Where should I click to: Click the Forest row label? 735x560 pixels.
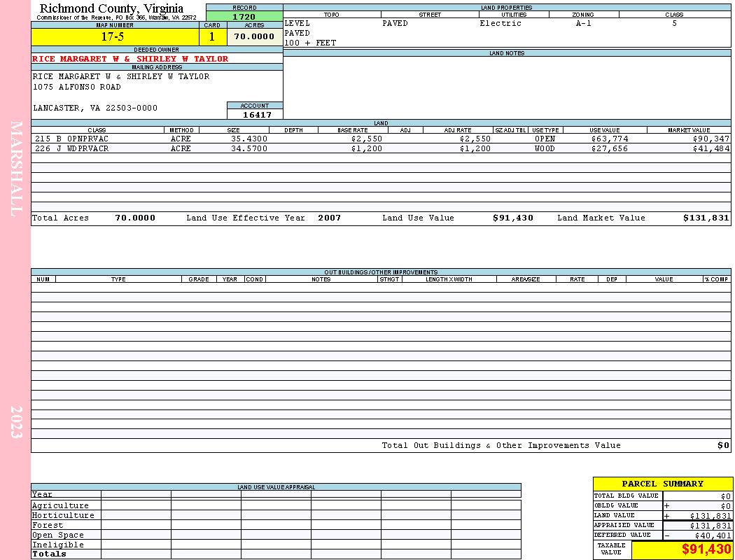[x=48, y=525]
